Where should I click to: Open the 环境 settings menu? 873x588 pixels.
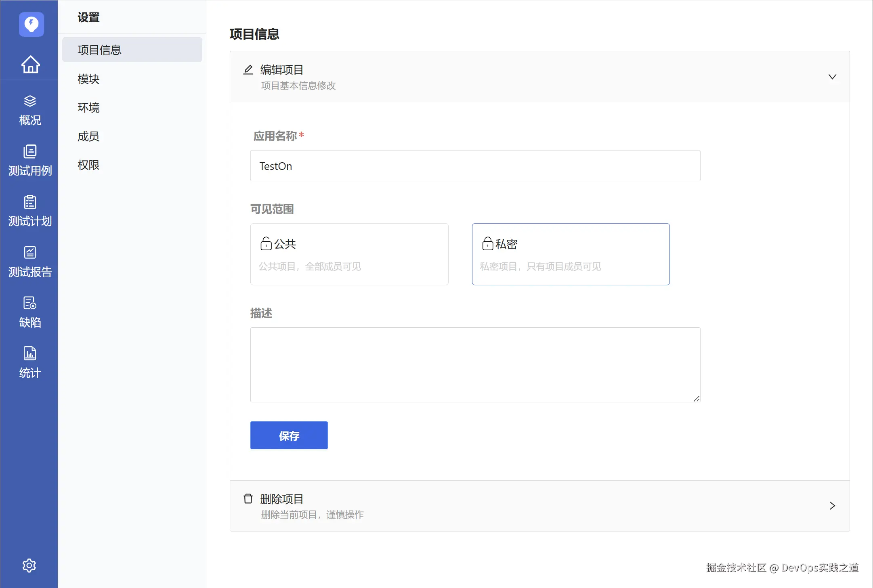point(88,107)
